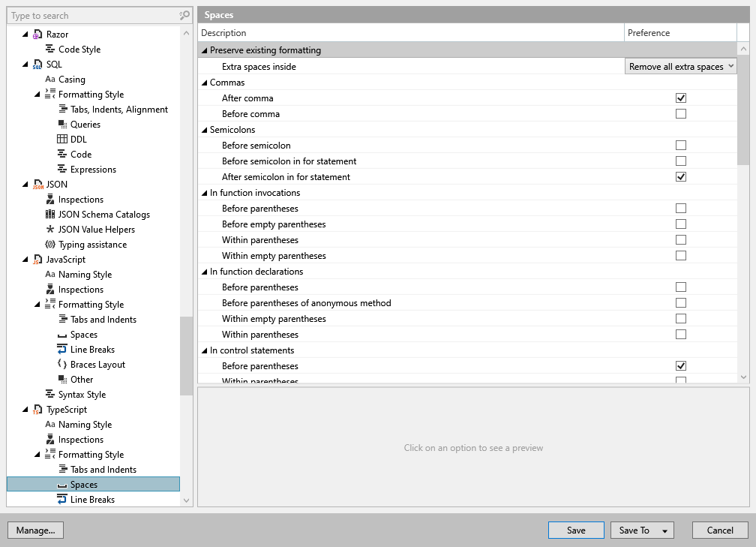Viewport: 756px width, 547px height.
Task: Collapse the In control statements group
Action: tap(205, 350)
